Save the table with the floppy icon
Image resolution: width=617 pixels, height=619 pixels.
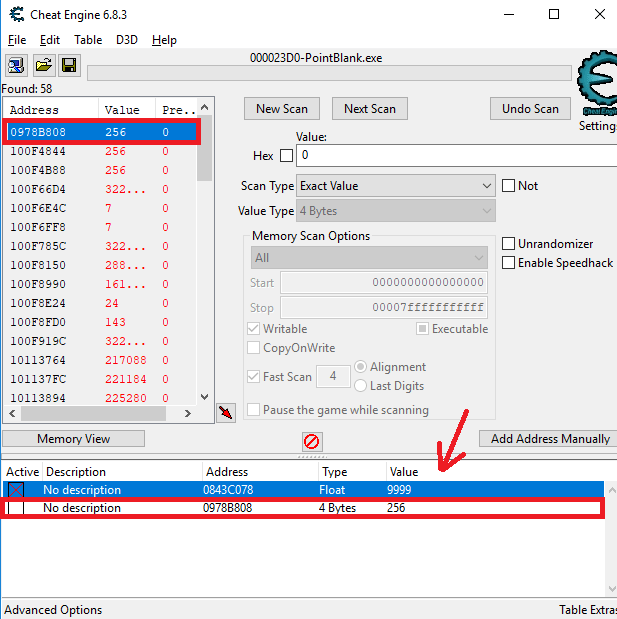pos(69,66)
